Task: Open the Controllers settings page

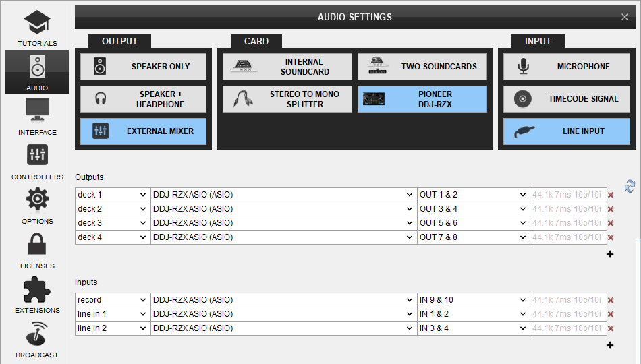Action: pos(37,161)
